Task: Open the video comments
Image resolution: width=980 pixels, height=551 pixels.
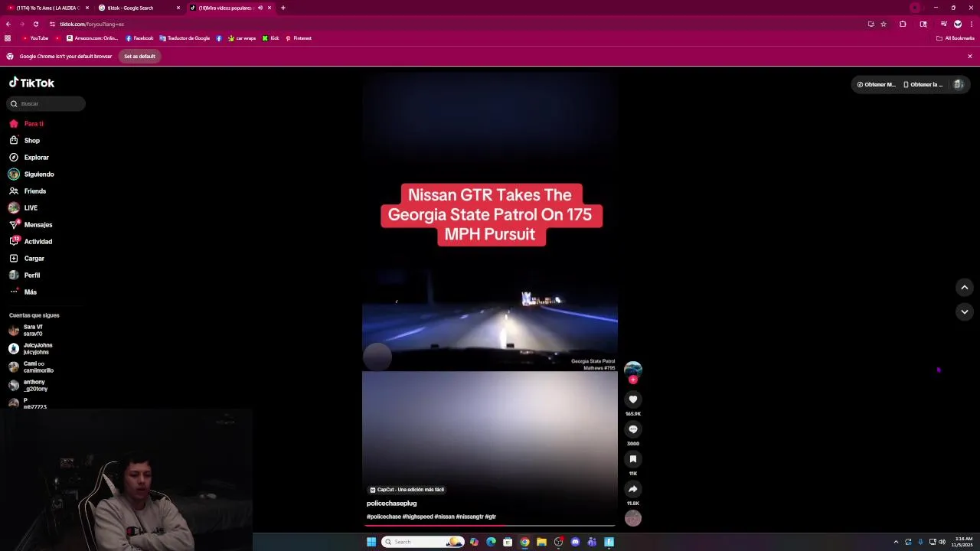Action: [633, 429]
